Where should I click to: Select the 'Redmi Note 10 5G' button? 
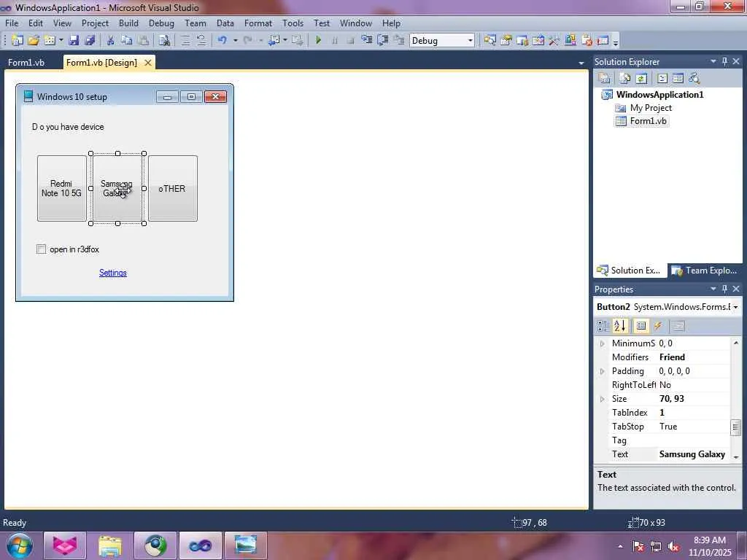pyautogui.click(x=62, y=188)
